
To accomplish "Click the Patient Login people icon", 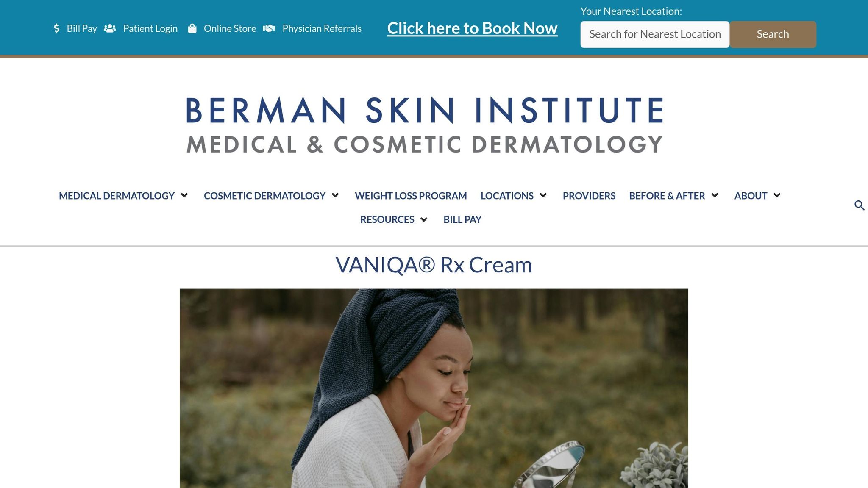I will click(x=110, y=28).
